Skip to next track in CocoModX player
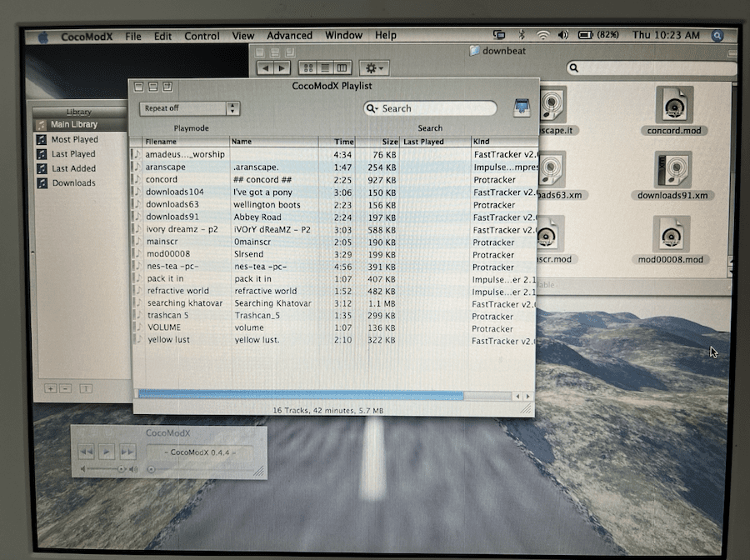The height and width of the screenshot is (560, 750). 127,452
